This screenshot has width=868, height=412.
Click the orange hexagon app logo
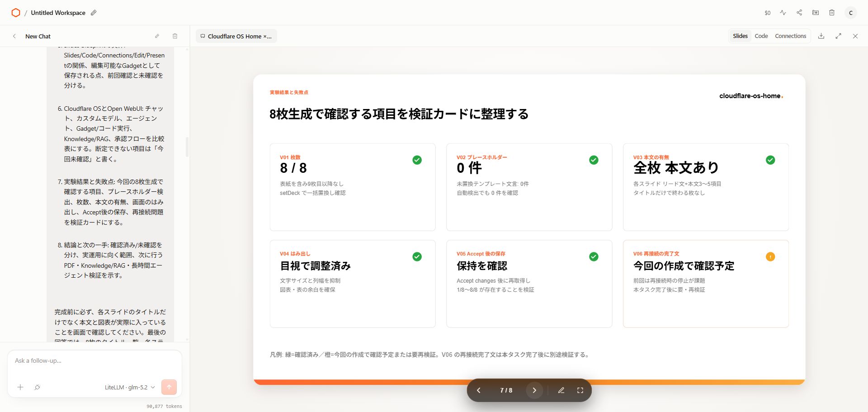16,13
